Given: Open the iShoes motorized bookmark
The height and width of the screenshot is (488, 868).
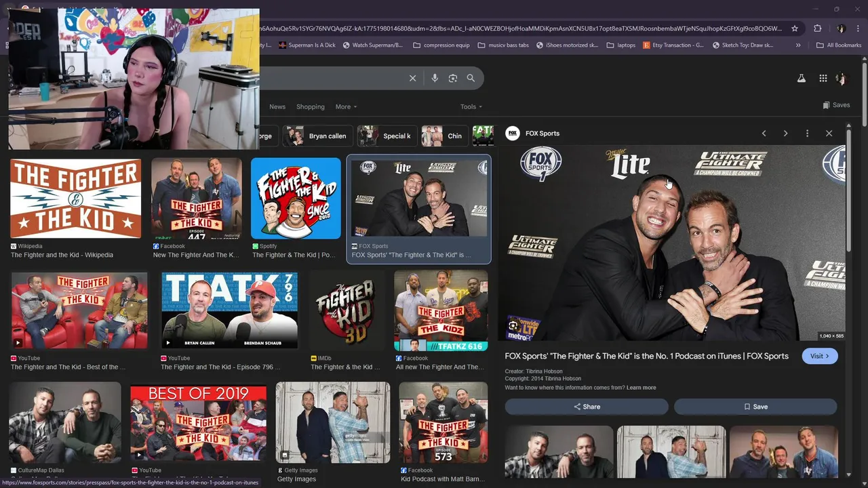Looking at the screenshot, I should click(x=568, y=45).
